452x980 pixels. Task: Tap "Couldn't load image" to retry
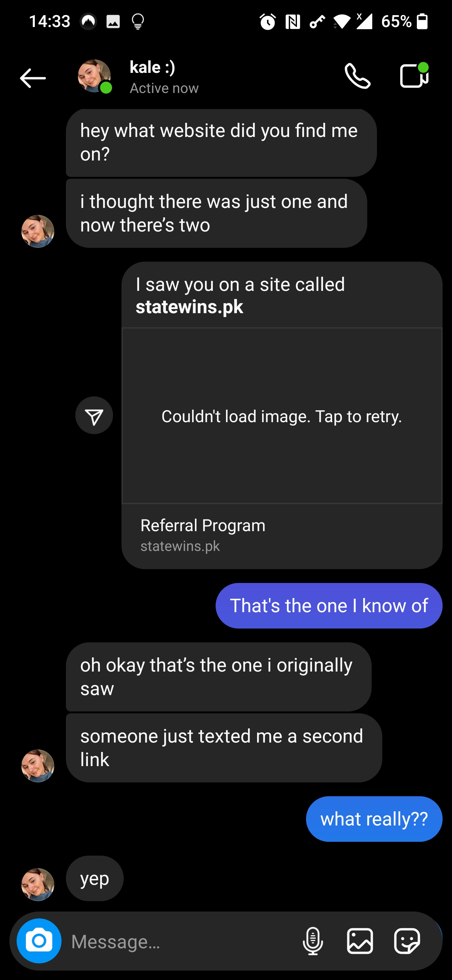[x=282, y=416]
